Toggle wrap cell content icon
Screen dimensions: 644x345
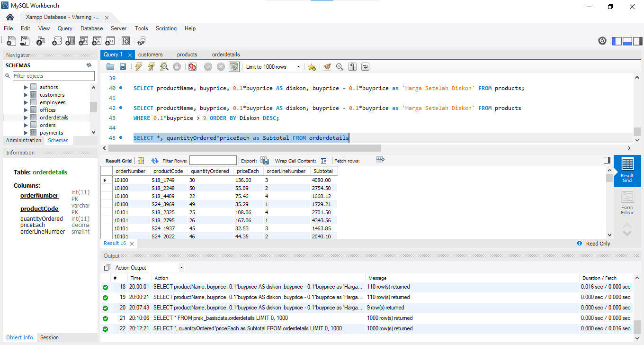coord(324,161)
